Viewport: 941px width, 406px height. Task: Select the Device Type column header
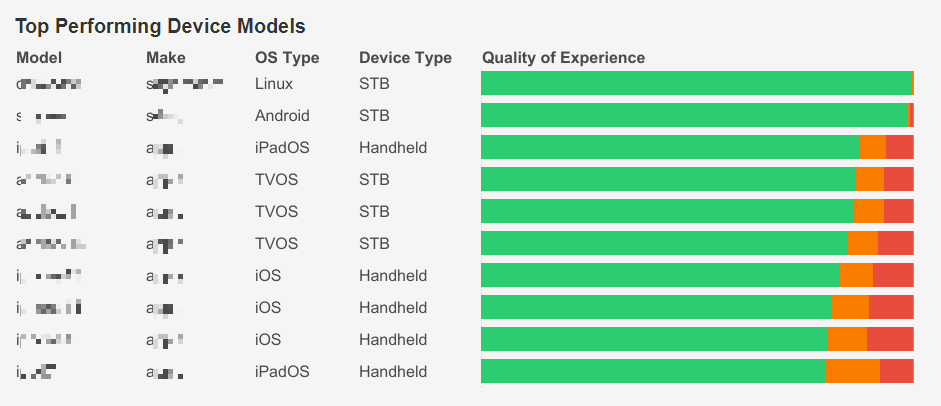click(x=405, y=57)
